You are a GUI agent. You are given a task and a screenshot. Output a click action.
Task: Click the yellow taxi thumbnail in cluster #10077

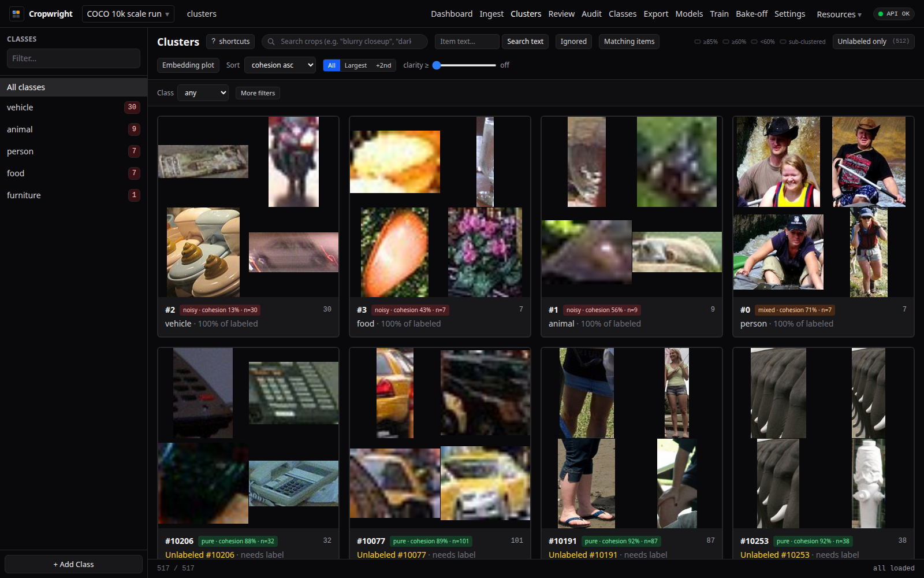point(485,483)
